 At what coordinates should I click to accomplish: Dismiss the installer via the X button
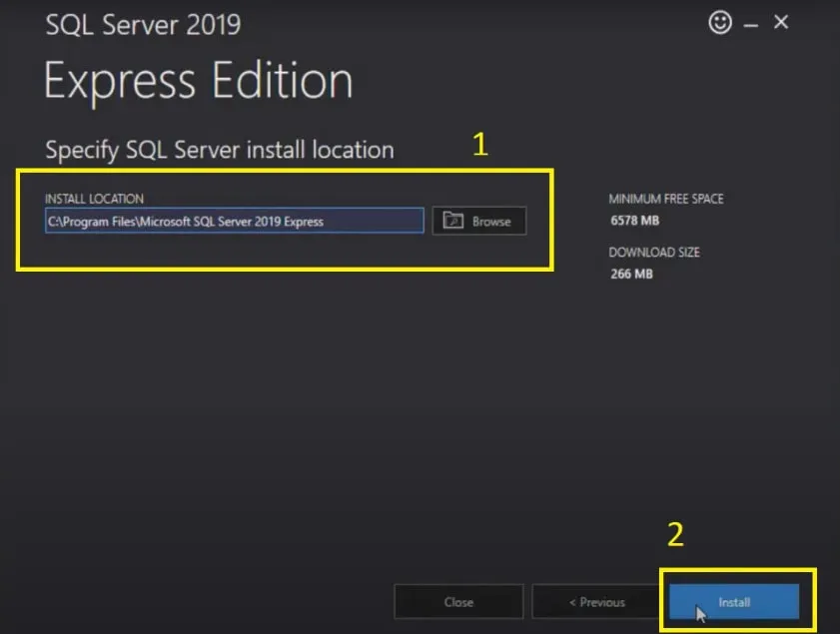coord(780,22)
